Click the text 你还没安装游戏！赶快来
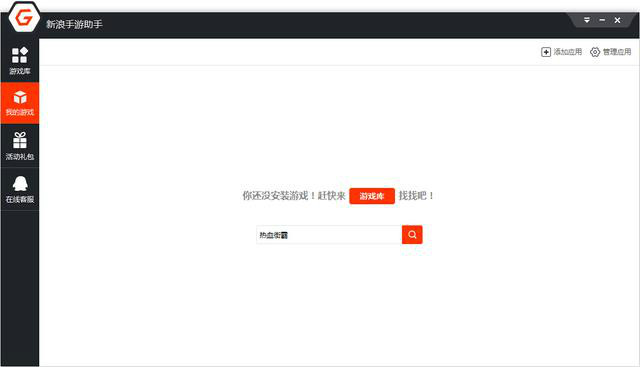This screenshot has height=367, width=640. click(x=294, y=196)
